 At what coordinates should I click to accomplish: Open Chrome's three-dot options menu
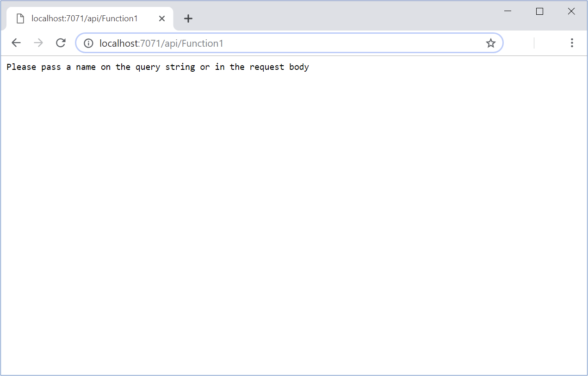pyautogui.click(x=572, y=43)
